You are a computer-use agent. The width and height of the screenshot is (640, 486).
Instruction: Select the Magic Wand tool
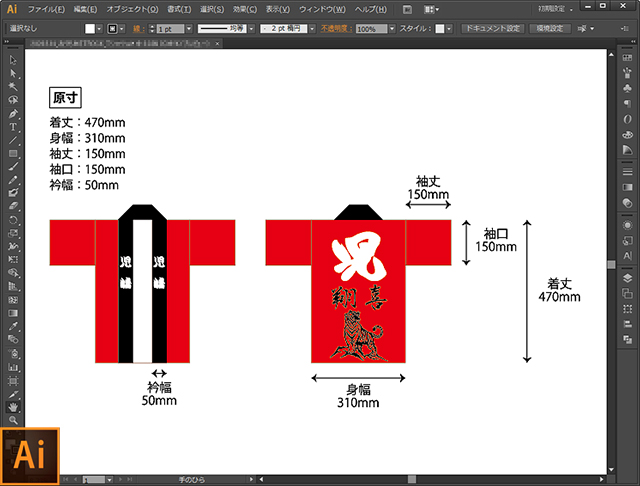coord(13,87)
